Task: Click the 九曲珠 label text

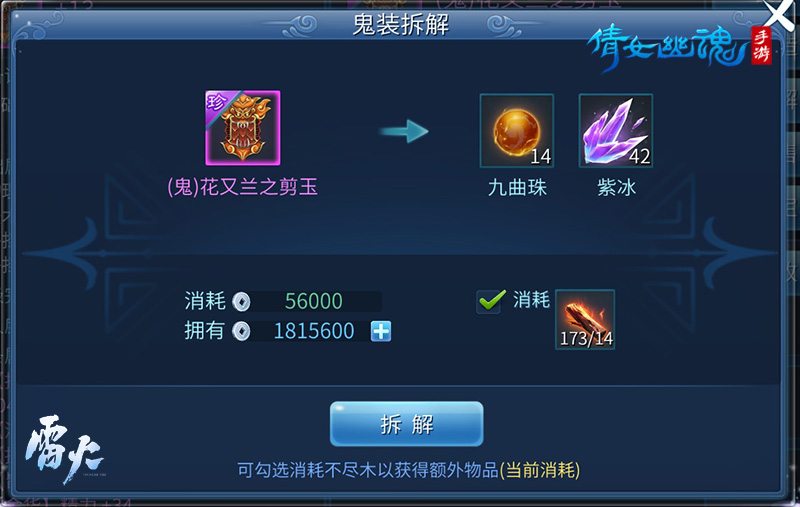Action: coord(517,188)
